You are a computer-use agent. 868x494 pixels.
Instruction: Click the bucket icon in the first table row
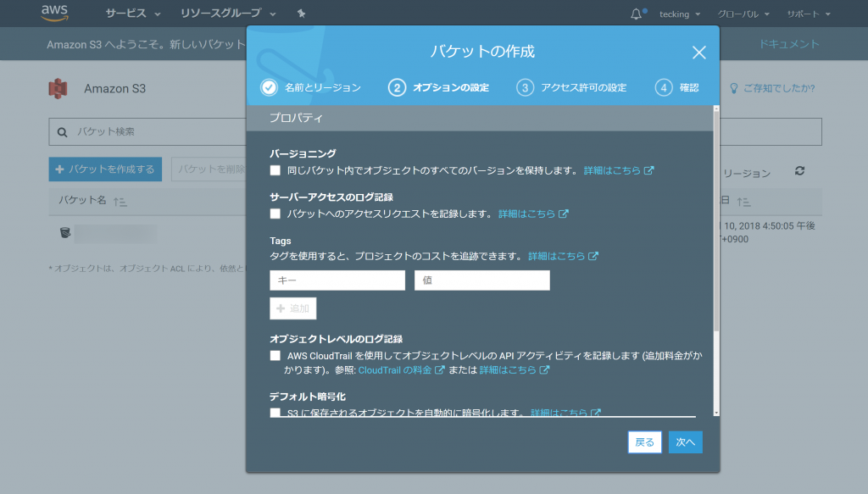pos(65,233)
